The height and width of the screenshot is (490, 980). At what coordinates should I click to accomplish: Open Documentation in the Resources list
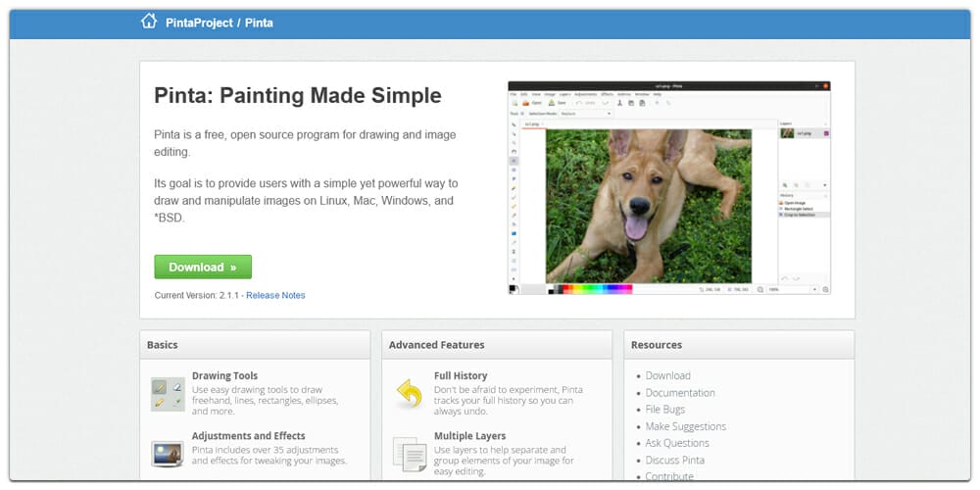point(679,393)
